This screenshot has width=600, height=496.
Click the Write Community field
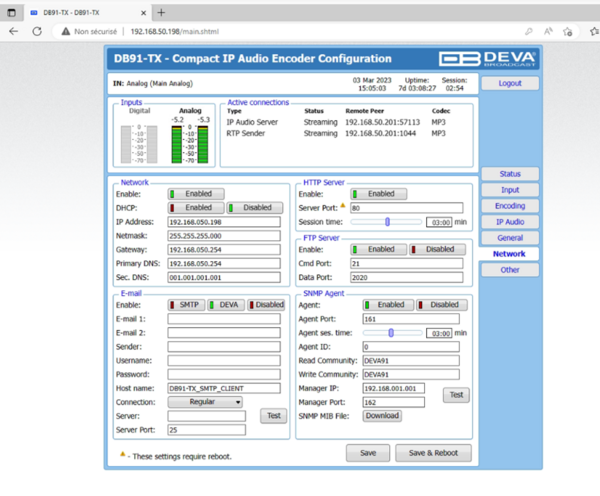click(x=411, y=374)
